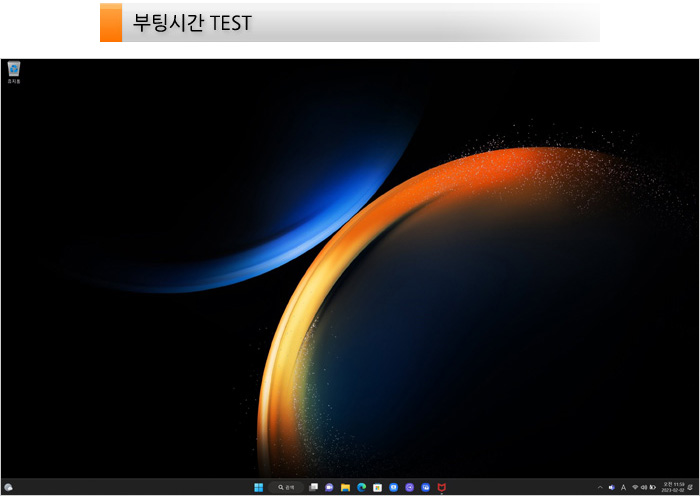Click the purple circular taskbar app icon

(x=409, y=487)
